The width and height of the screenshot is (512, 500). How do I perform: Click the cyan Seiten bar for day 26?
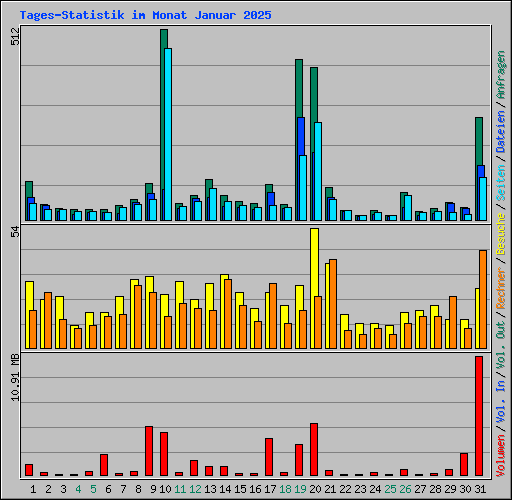(x=408, y=208)
